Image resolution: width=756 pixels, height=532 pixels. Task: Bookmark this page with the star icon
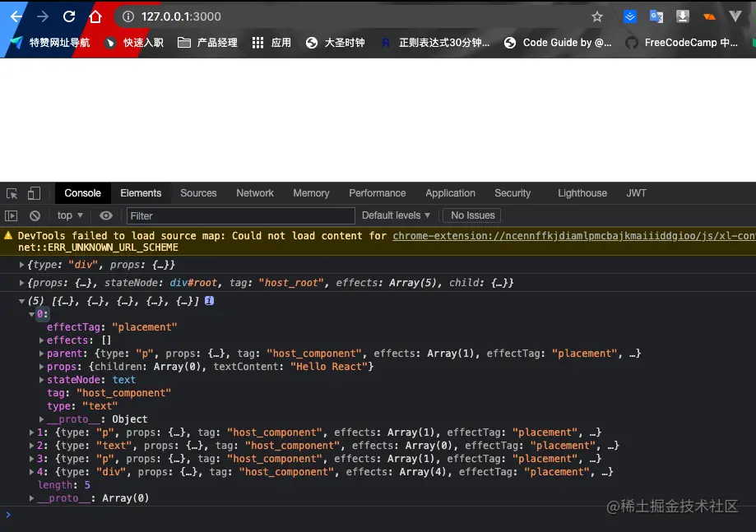coord(597,17)
